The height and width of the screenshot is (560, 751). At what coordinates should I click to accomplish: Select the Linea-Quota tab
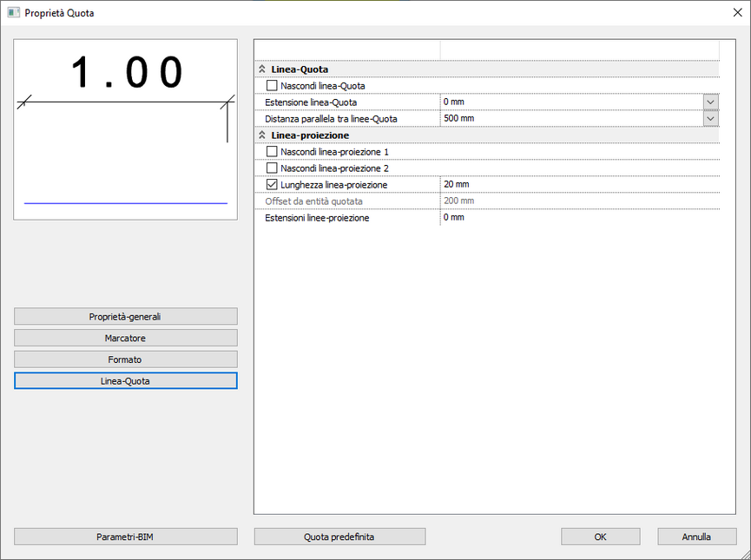point(126,381)
